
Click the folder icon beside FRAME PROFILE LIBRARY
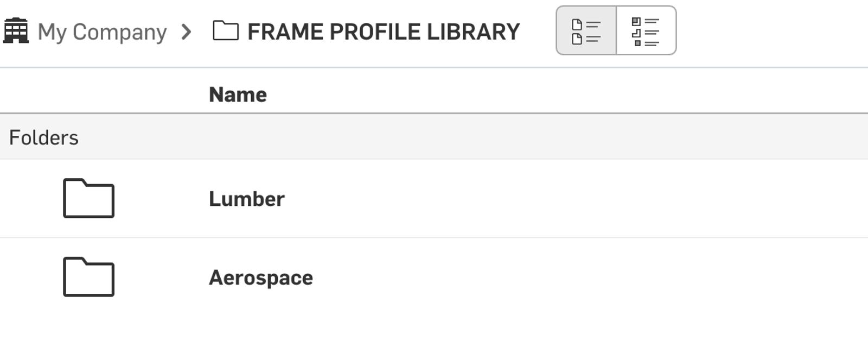click(226, 31)
